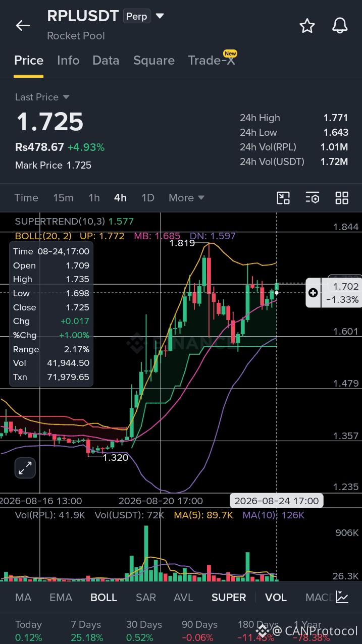This screenshot has height=644, width=362.
Task: Open indicator chart settings icon at bottom
Action: (x=342, y=598)
